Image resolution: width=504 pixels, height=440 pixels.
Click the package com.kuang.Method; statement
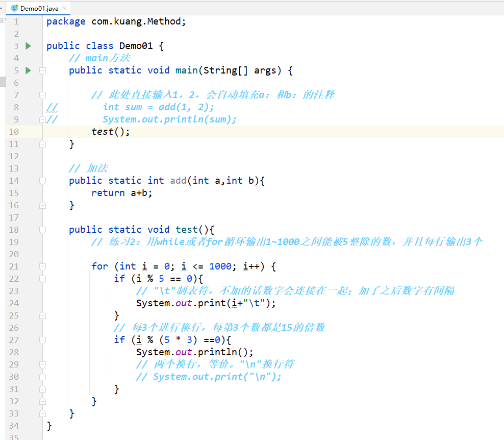point(116,21)
